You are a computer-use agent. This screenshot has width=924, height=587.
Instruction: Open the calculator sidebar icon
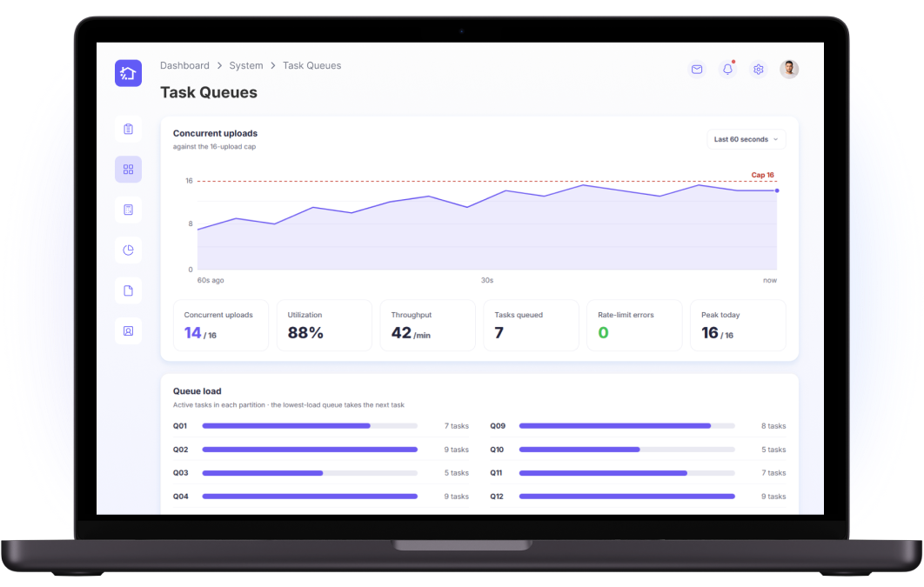coord(128,210)
